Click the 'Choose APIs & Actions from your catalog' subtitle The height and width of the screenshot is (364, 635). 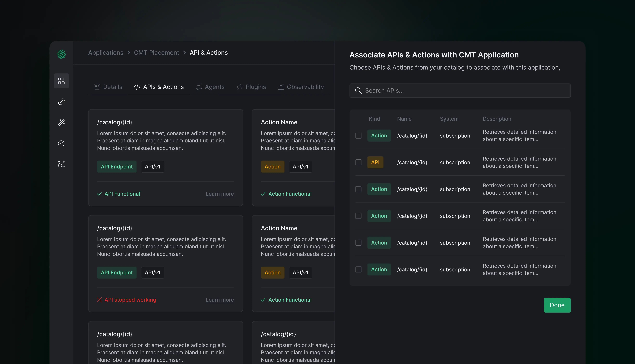(455, 67)
